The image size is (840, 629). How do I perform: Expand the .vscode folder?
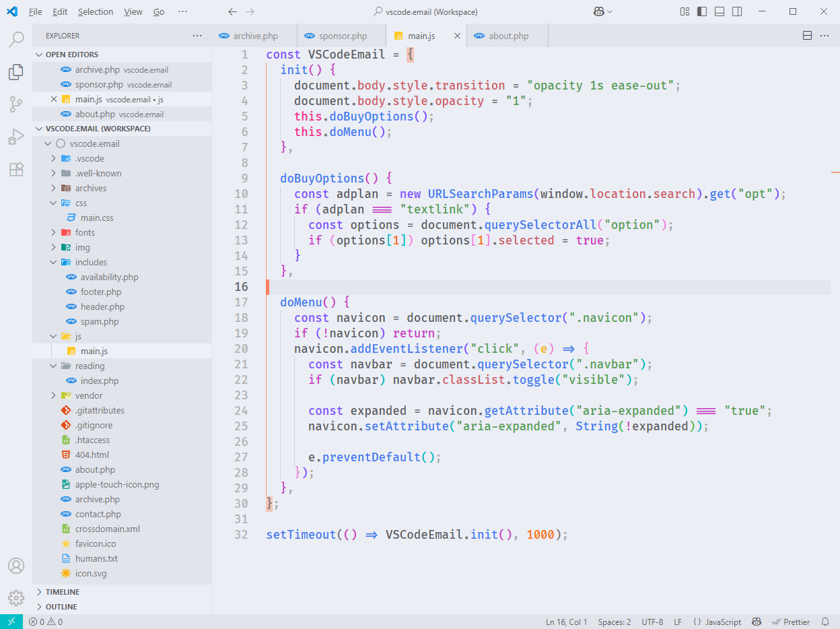(x=53, y=158)
